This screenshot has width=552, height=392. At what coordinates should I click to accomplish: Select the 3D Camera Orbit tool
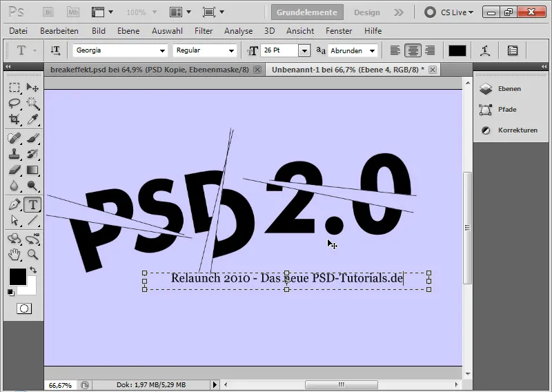tap(32, 239)
